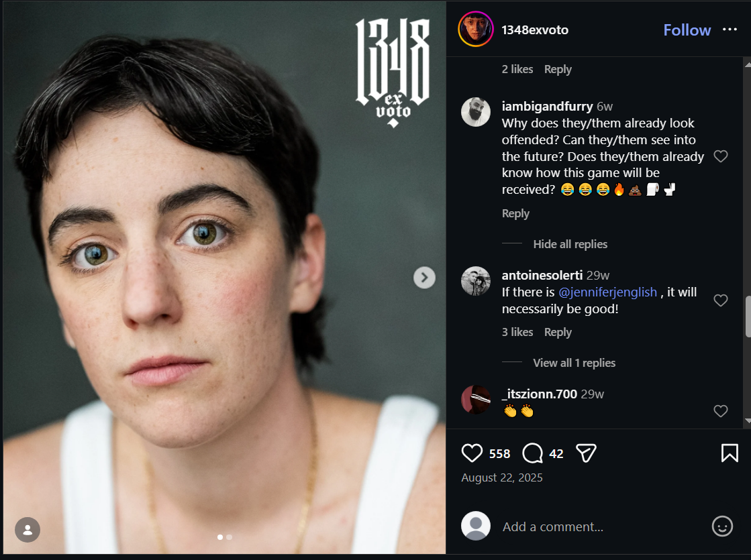Image resolution: width=751 pixels, height=560 pixels.
Task: Like _itszionn.700's clapping comment
Action: (x=721, y=411)
